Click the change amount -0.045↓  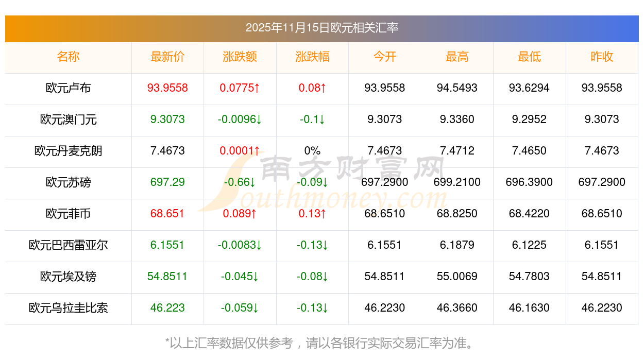coord(240,277)
